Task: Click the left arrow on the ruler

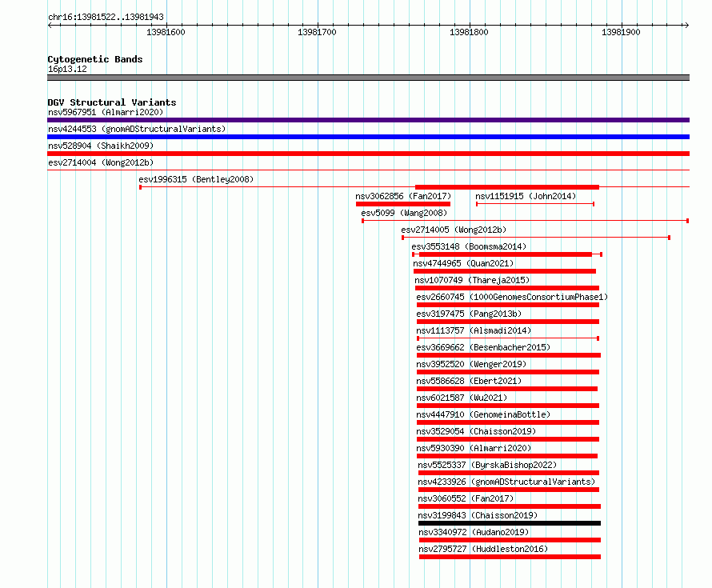Action: pos(50,26)
